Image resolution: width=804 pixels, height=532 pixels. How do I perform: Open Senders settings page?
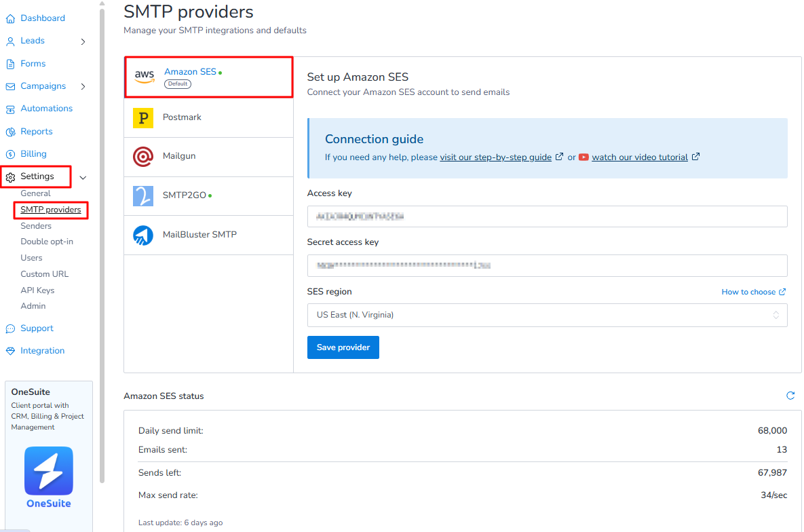36,226
